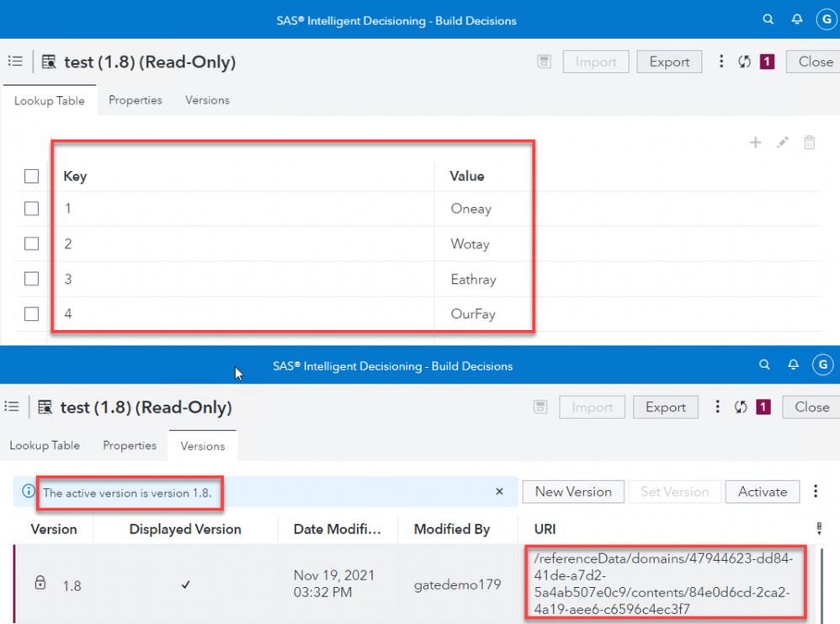Viewport: 840px width, 624px height.
Task: Click Export button in bottom window
Action: [x=666, y=407]
